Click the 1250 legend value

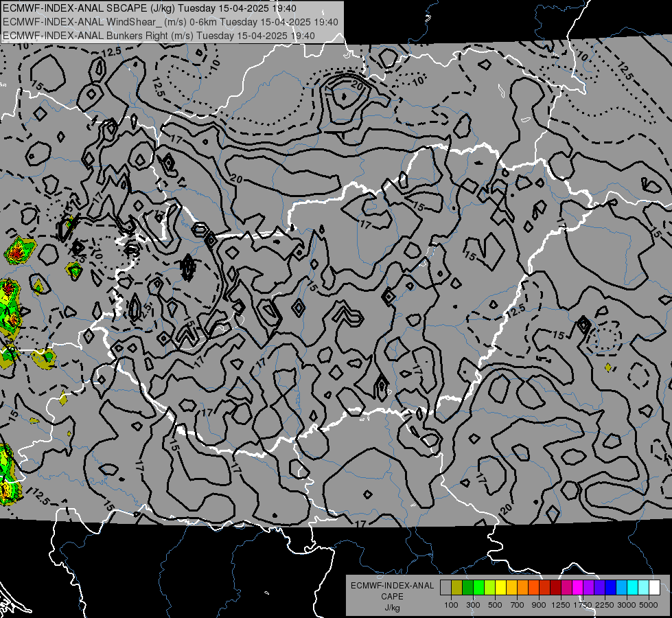(561, 605)
